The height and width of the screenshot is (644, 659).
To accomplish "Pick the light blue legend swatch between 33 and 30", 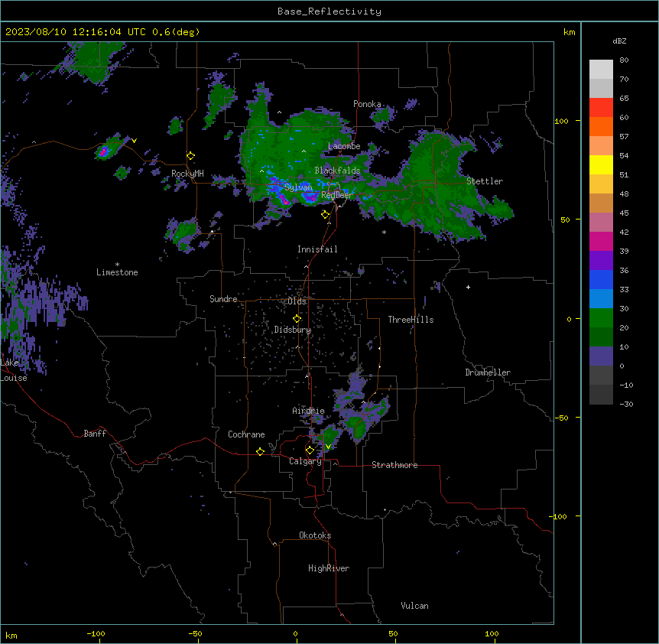I will [x=601, y=299].
